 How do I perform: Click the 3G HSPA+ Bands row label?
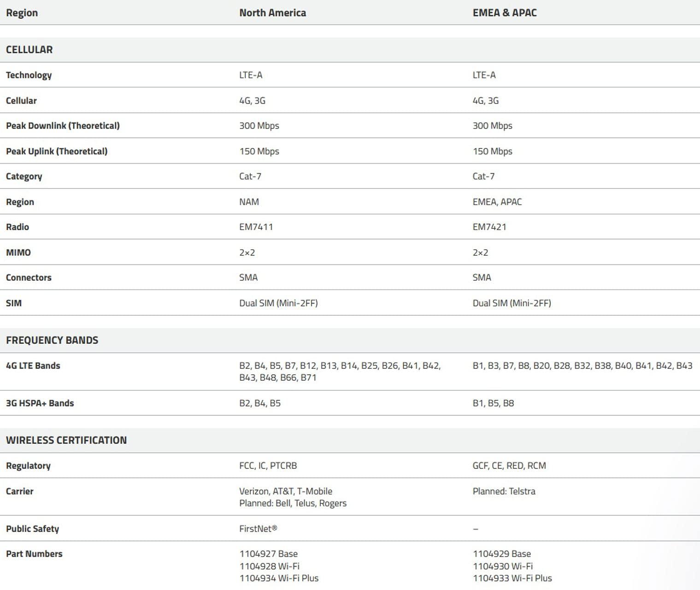40,403
